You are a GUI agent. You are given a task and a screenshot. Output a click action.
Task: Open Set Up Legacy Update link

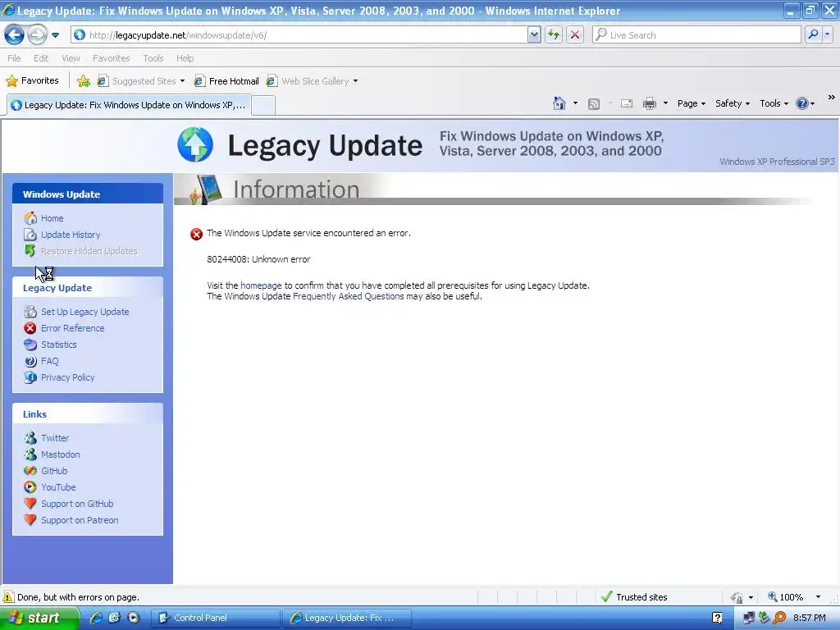click(84, 312)
